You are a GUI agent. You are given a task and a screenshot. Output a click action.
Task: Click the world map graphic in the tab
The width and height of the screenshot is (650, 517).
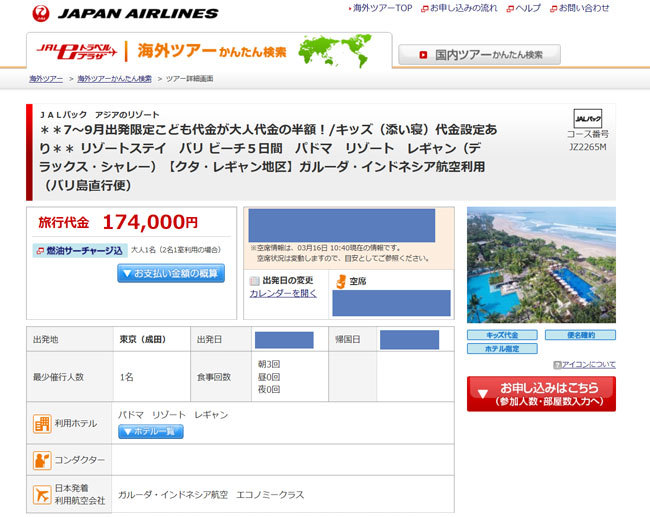click(335, 51)
